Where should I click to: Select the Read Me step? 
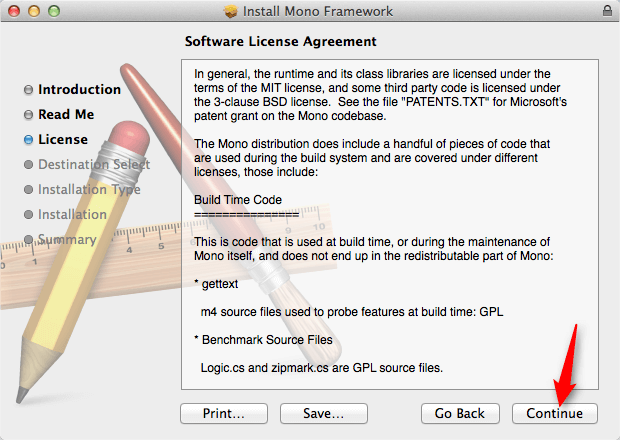(66, 114)
